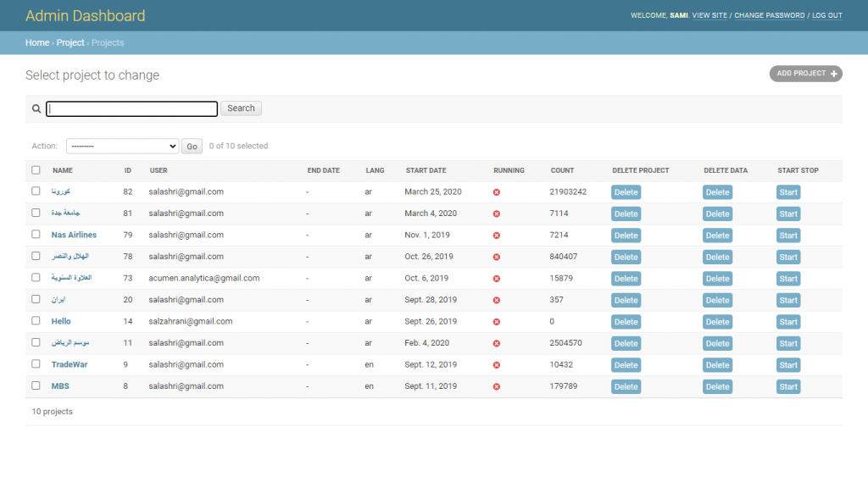Open the Home breadcrumb link

(x=37, y=42)
